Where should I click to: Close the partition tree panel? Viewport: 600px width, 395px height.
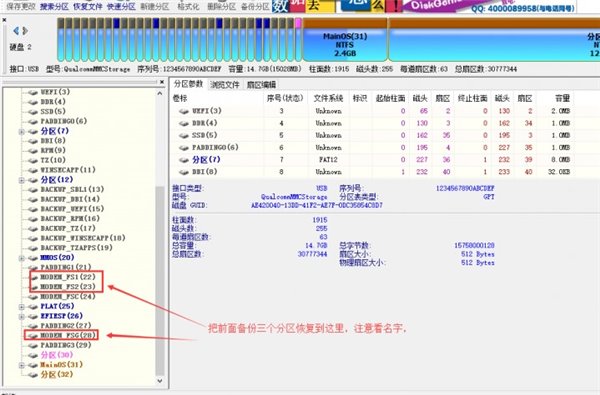pos(162,82)
